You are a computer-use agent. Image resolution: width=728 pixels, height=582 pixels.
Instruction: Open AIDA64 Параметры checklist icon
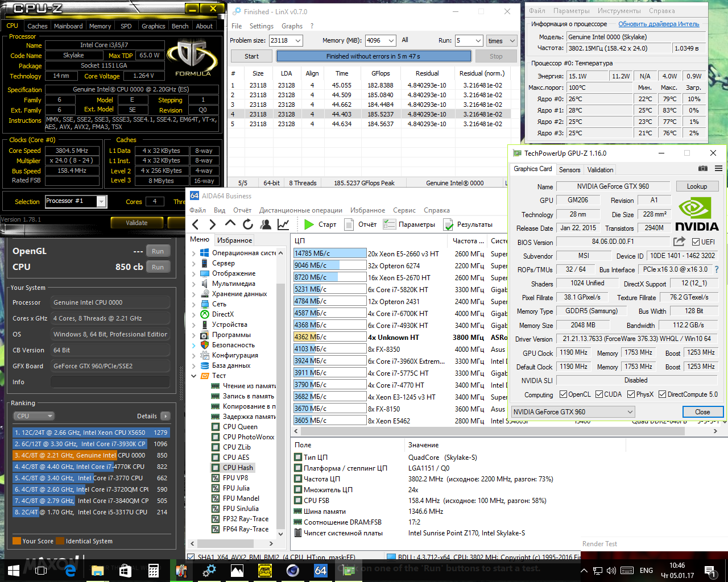(x=389, y=225)
